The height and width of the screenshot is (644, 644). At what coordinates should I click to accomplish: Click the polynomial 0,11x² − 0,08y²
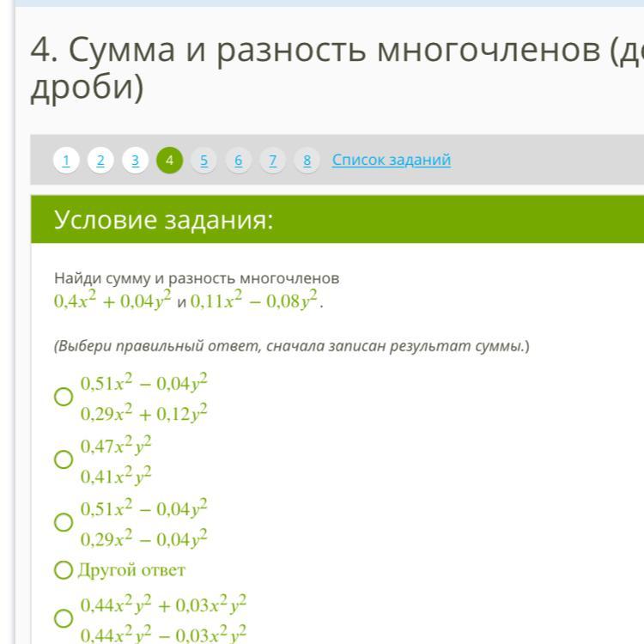pyautogui.click(x=254, y=301)
